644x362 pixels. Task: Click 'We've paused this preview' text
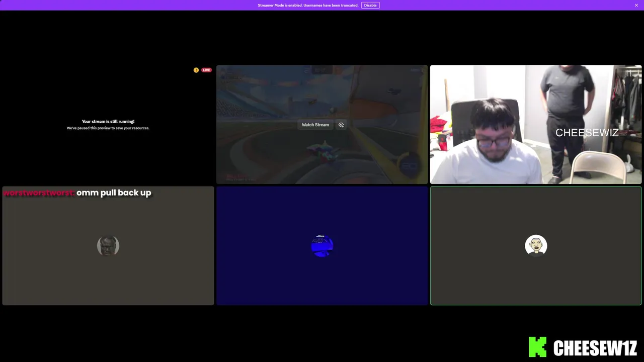click(108, 128)
